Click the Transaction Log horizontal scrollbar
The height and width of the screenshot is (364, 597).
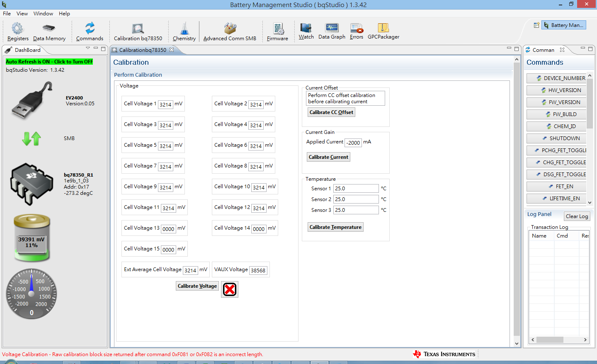click(559, 340)
